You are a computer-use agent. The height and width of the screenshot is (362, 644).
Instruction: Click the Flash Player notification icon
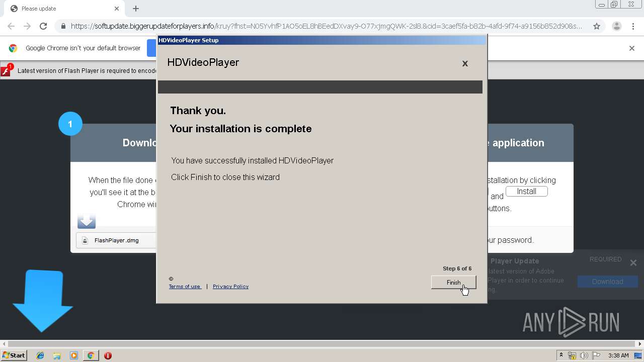(x=6, y=70)
